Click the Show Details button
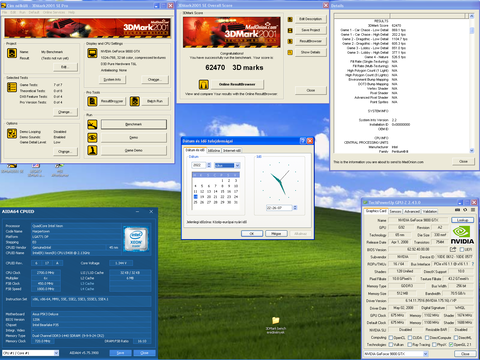 pos(311,52)
